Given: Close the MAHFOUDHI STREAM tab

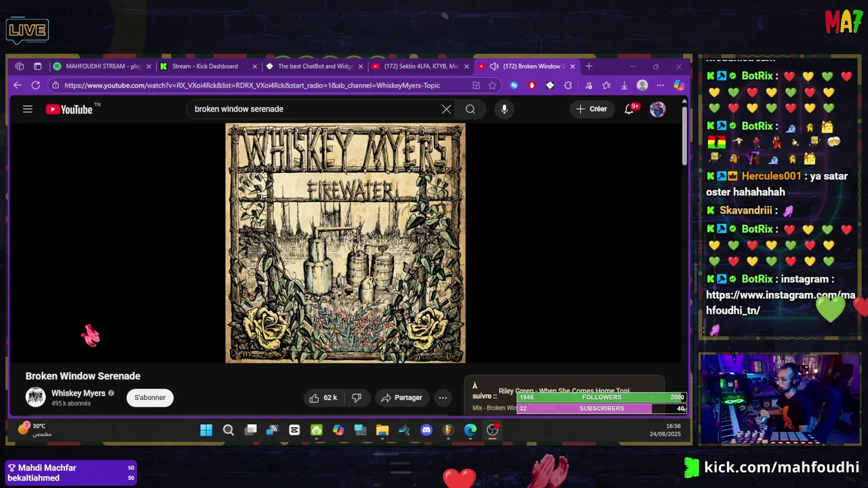Looking at the screenshot, I should [x=149, y=66].
